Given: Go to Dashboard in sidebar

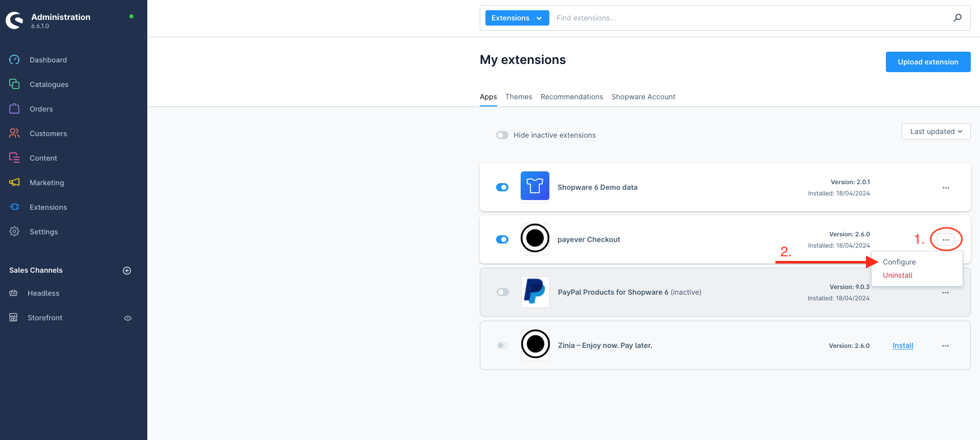Looking at the screenshot, I should (48, 60).
